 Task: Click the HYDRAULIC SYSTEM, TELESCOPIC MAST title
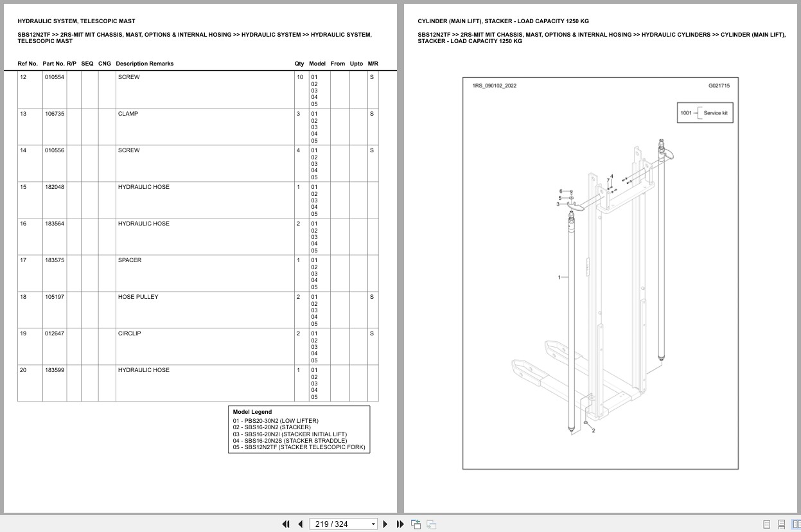pyautogui.click(x=76, y=21)
